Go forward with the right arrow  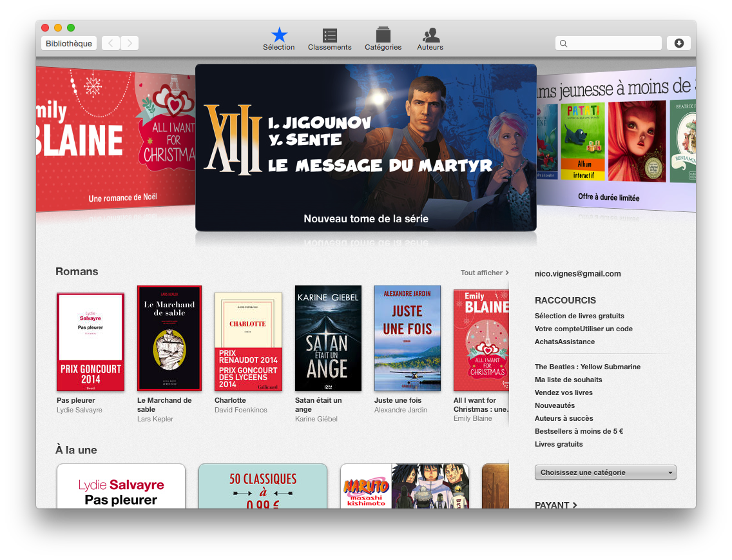point(130,43)
